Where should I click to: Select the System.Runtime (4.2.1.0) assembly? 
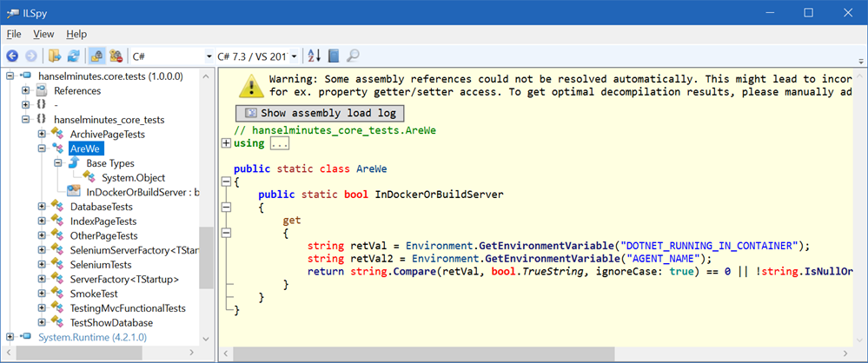coord(92,336)
